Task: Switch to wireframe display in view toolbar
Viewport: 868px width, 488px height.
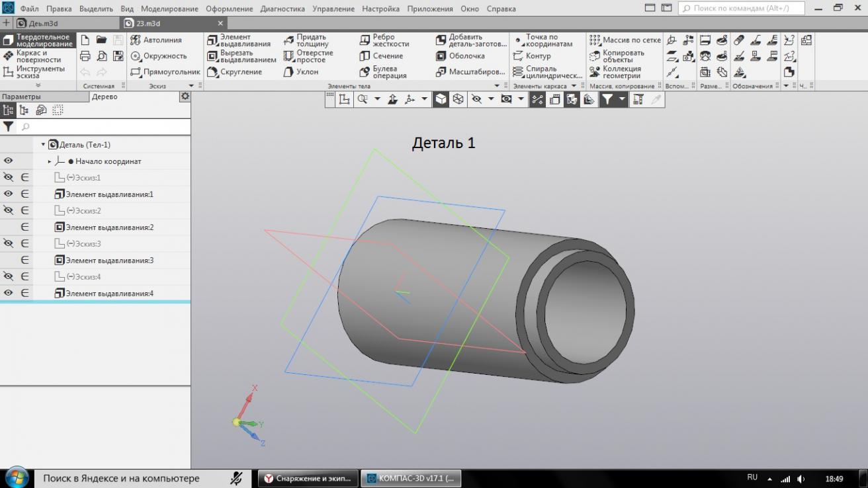Action: (458, 99)
